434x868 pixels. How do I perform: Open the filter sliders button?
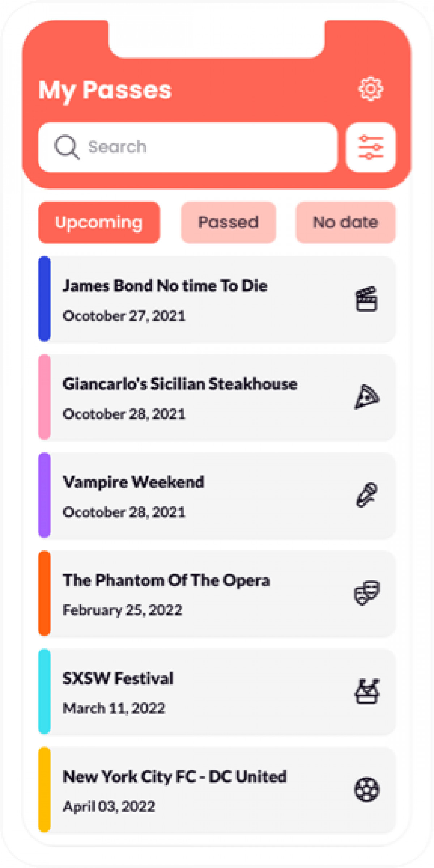[371, 147]
